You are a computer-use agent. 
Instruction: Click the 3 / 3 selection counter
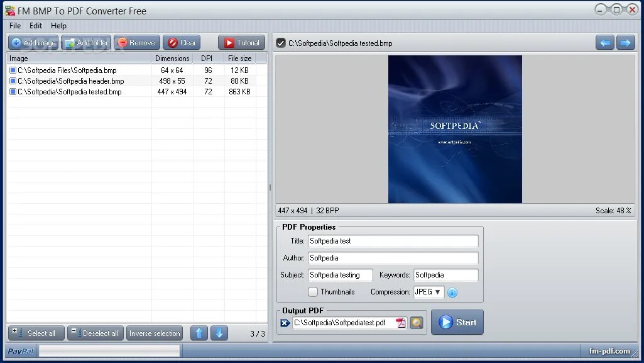click(x=258, y=333)
